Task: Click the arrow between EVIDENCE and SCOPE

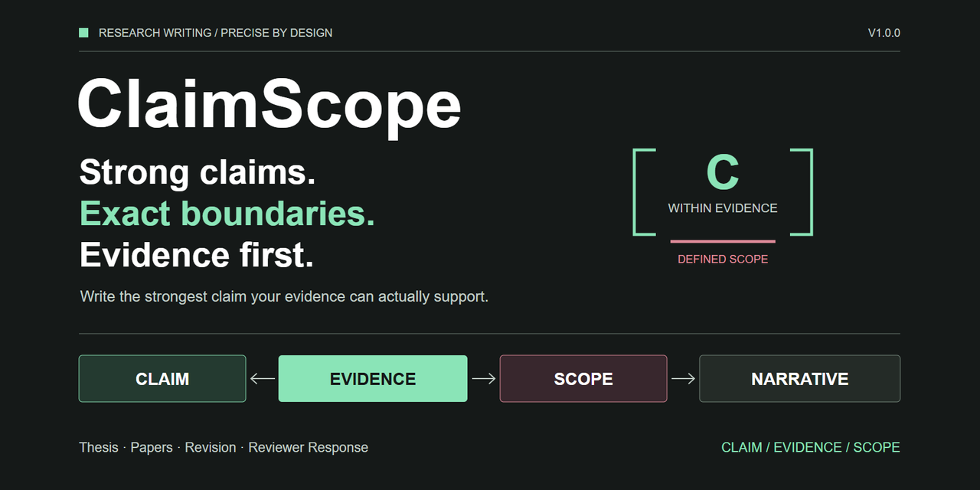Action: tap(484, 378)
